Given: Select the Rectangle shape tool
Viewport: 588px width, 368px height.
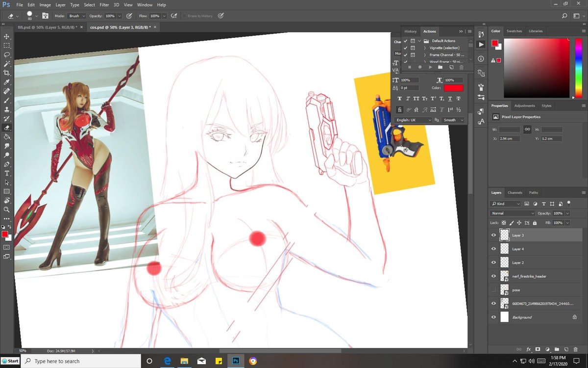Looking at the screenshot, I should click(7, 191).
